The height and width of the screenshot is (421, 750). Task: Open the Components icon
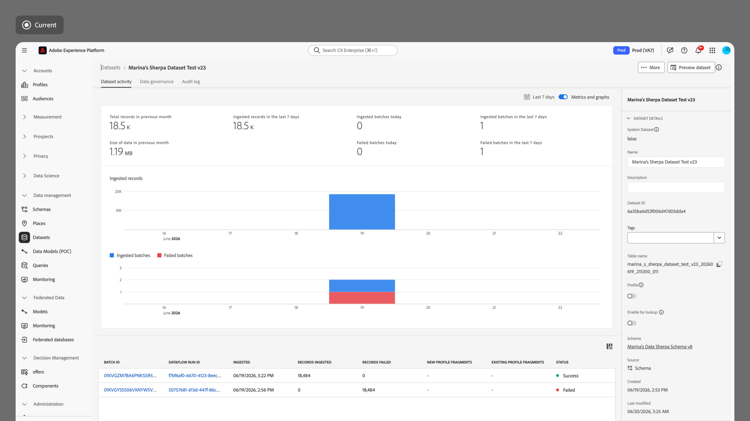click(24, 386)
